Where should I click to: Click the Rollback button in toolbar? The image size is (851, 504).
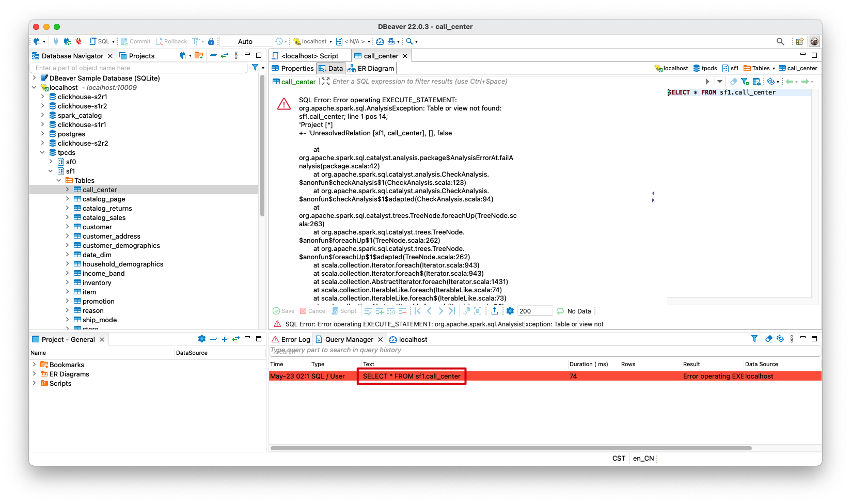171,41
